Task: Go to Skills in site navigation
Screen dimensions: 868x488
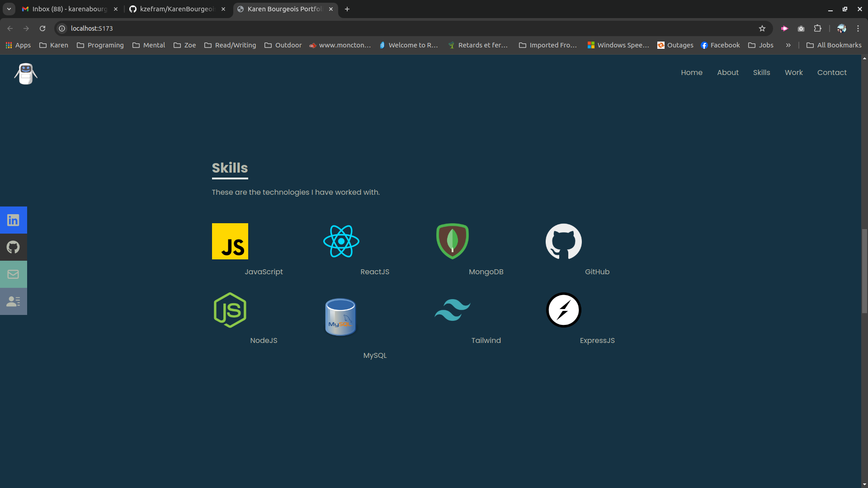Action: tap(762, 72)
